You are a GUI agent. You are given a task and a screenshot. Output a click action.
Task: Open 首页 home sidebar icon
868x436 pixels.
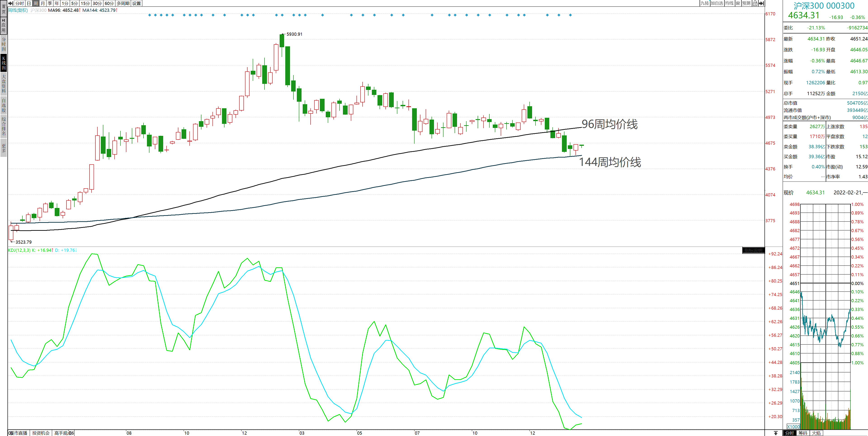(4, 9)
